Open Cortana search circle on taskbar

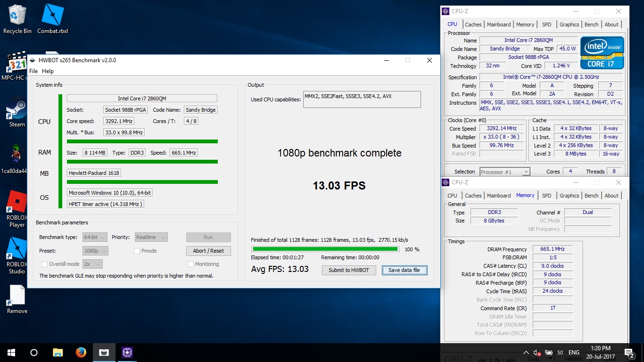click(34, 352)
